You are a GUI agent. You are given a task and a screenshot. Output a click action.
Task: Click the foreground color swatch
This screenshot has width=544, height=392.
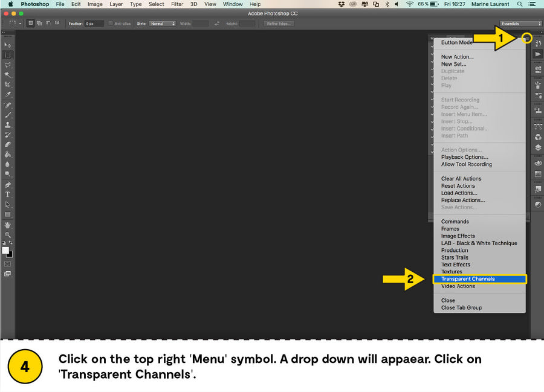(5, 250)
